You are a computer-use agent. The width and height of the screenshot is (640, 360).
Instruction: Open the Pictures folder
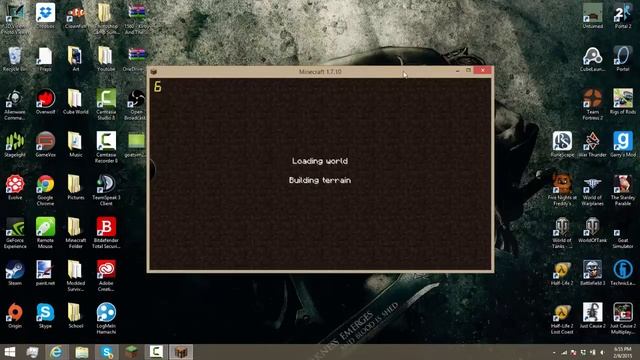click(x=76, y=187)
